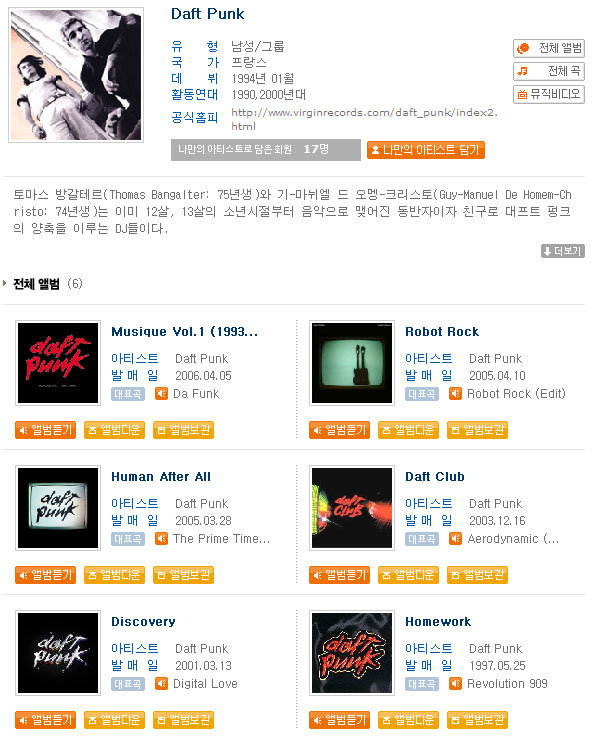
Task: Play The Prime Time speaker icon
Action: [161, 538]
